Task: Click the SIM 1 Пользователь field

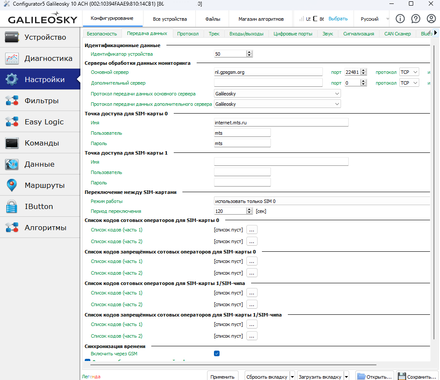Action: coord(242,172)
